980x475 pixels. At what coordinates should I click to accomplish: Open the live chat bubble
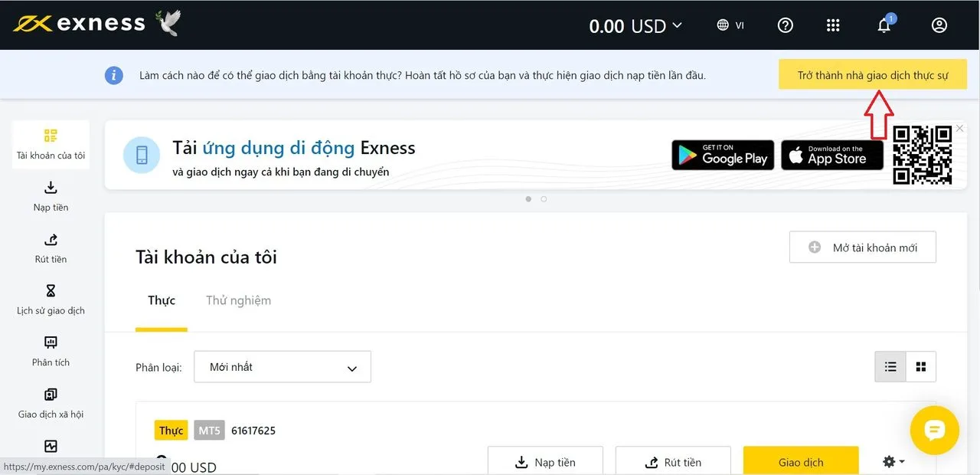[934, 431]
